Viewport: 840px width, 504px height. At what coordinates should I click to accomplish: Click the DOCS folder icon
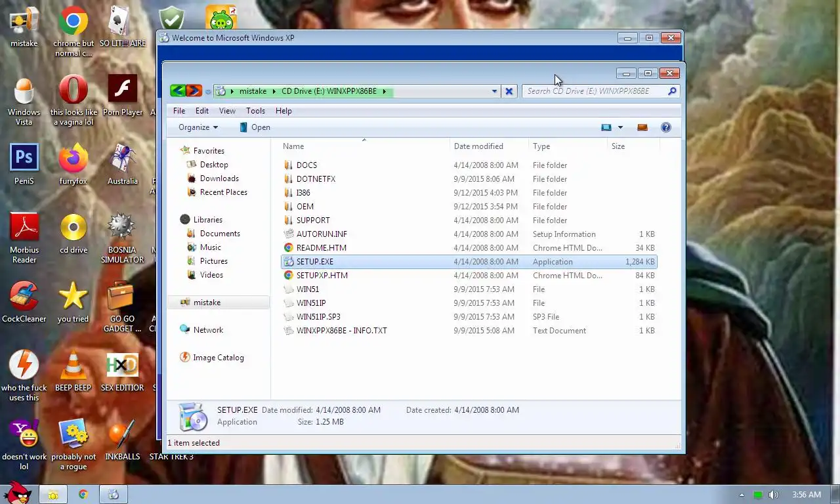[288, 165]
